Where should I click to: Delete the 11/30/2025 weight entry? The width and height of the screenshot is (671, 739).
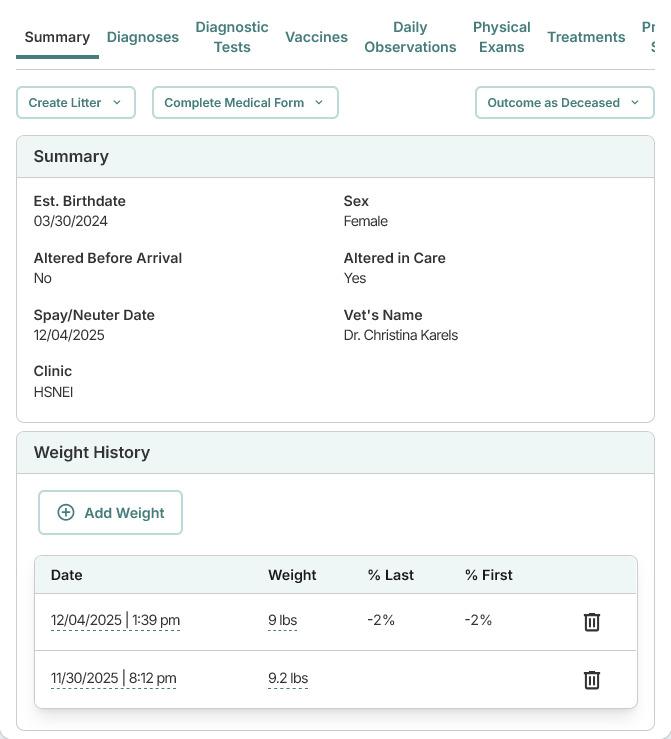point(591,680)
